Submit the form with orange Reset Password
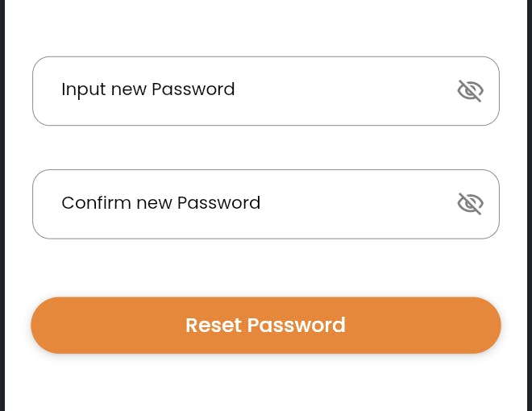This screenshot has height=411, width=532. 266,325
